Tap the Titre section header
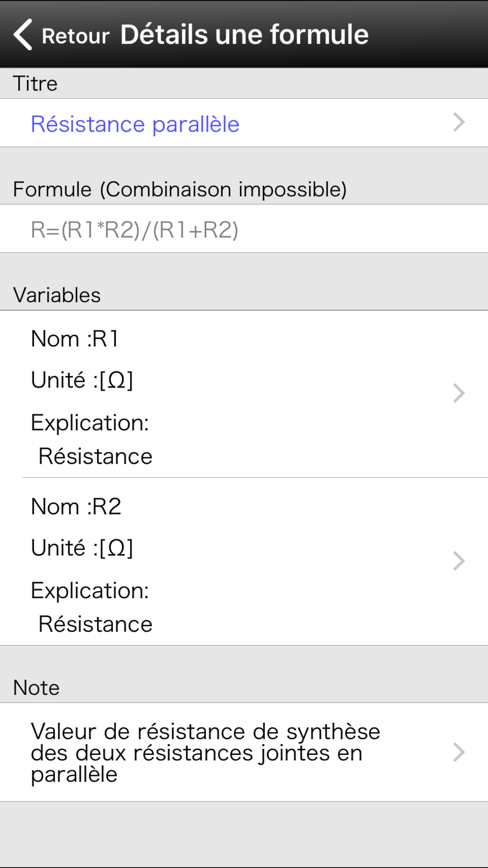488x868 pixels. [35, 83]
